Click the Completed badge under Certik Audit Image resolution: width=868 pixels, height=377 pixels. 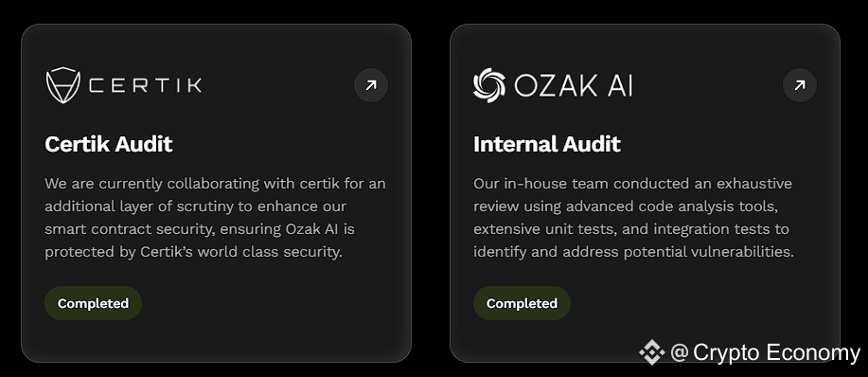click(93, 303)
